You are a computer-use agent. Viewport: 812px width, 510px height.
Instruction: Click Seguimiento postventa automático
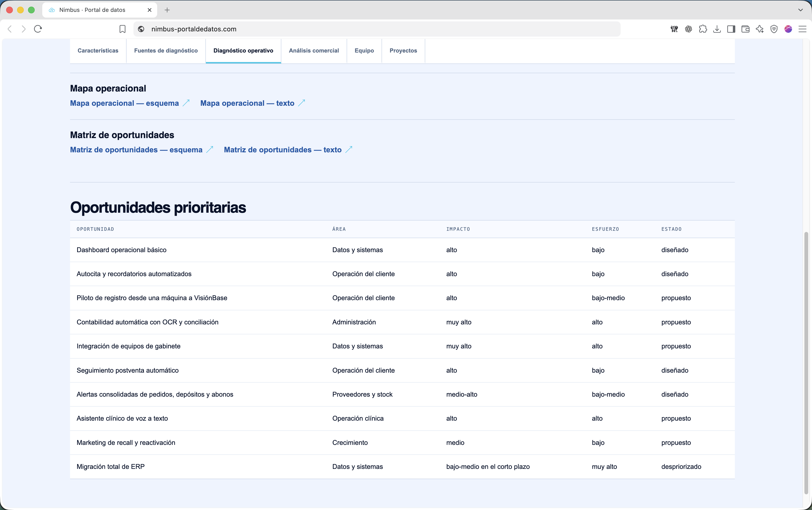coord(128,370)
